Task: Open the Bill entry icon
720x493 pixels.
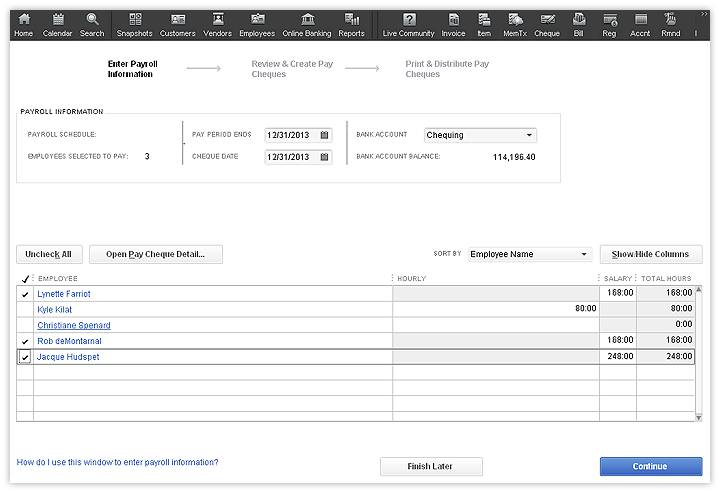Action: tap(579, 25)
